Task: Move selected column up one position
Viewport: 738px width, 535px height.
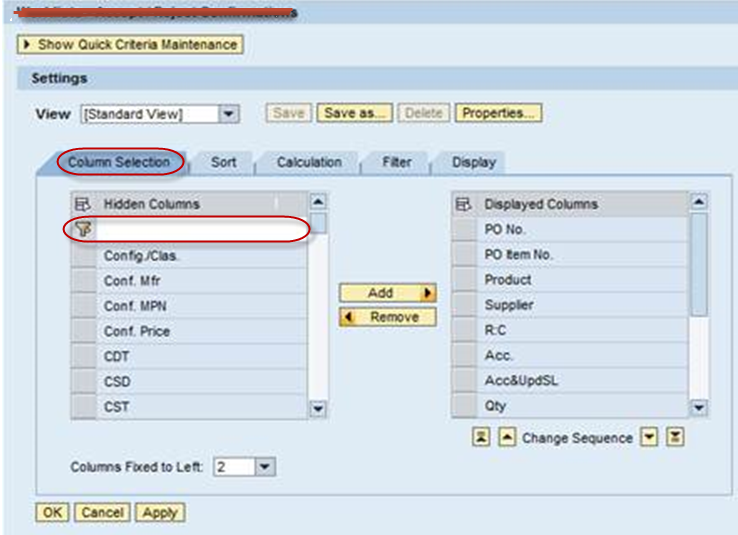Action: coord(506,437)
